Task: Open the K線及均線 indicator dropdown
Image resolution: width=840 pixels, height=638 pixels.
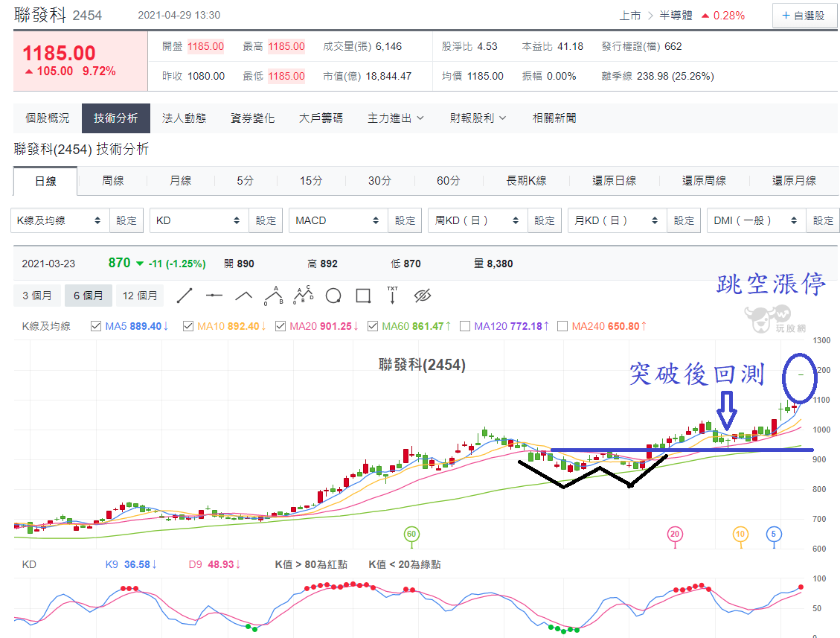Action: click(x=60, y=220)
